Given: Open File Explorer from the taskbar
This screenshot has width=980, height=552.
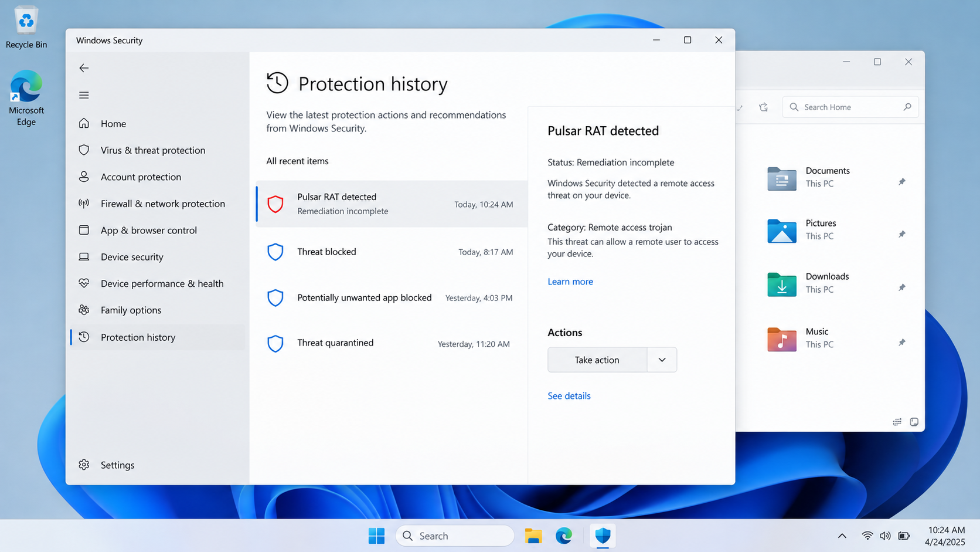Looking at the screenshot, I should (x=533, y=536).
